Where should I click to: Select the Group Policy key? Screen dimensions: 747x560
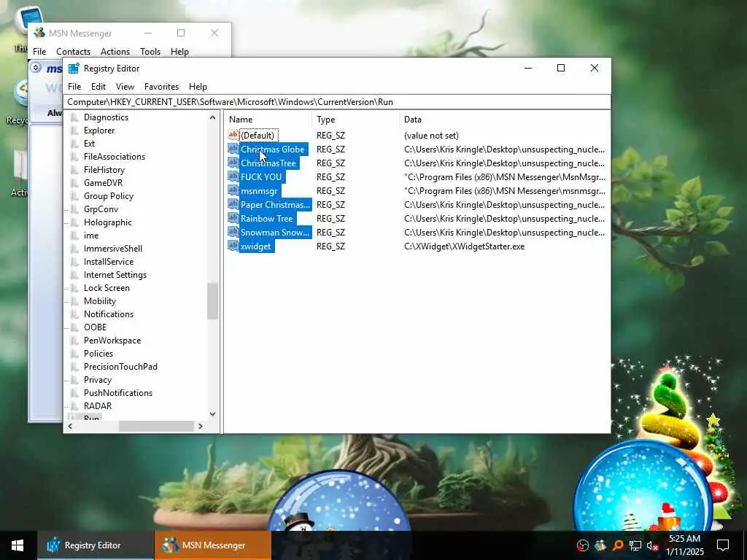pos(109,195)
